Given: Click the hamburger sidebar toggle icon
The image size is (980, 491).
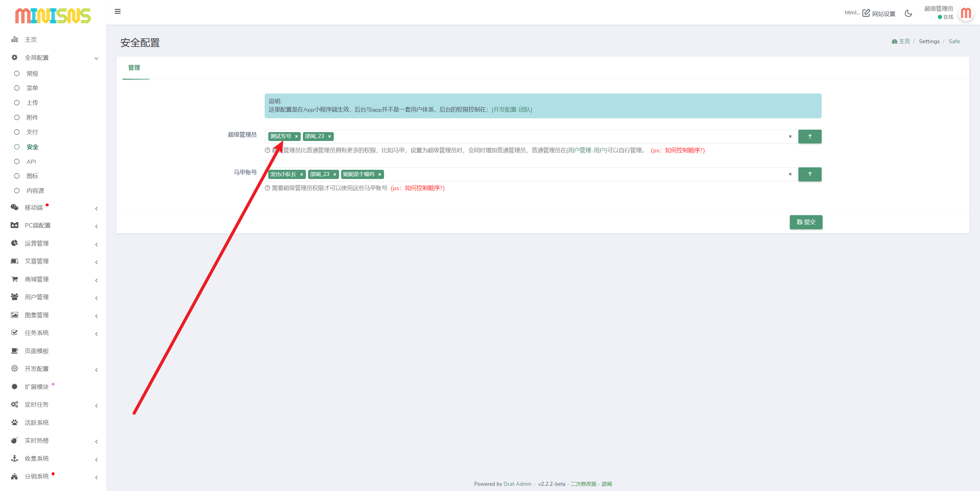Looking at the screenshot, I should (118, 11).
